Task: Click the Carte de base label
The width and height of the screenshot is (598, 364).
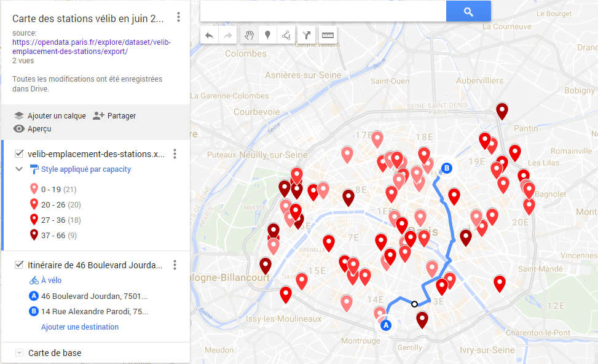Action: point(55,353)
